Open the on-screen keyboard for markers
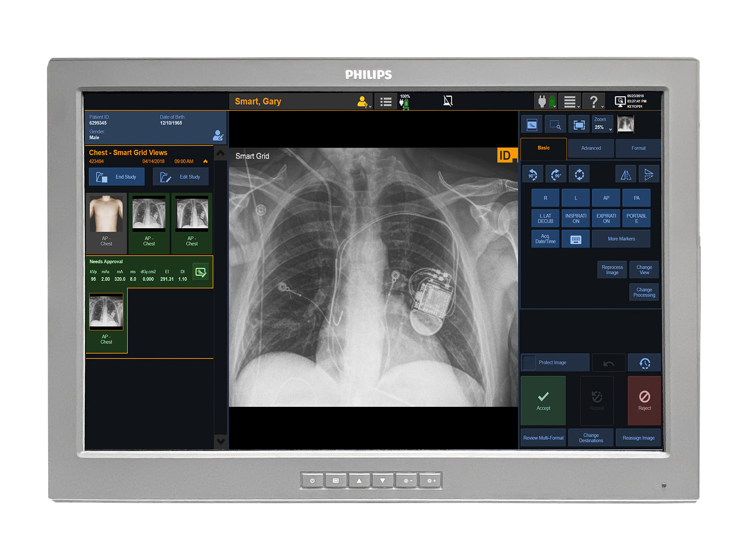747x560 pixels. (x=576, y=238)
